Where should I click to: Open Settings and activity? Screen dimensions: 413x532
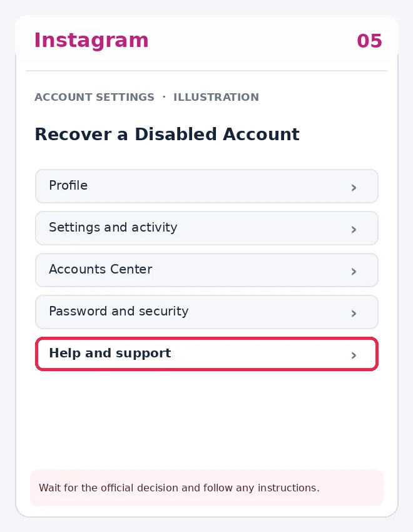click(x=206, y=228)
